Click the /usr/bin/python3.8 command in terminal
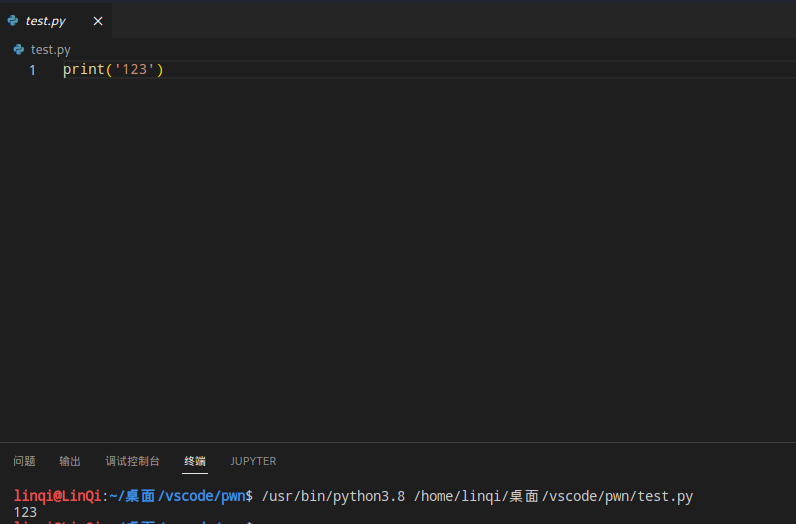796x524 pixels. click(x=334, y=496)
